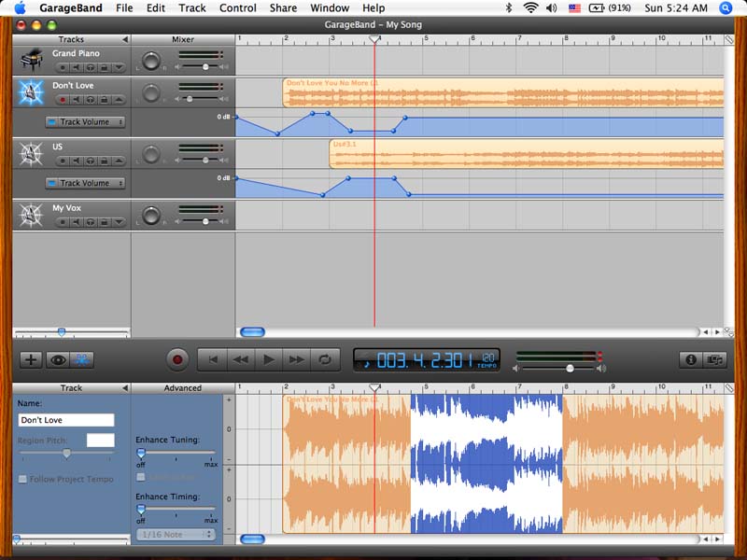
Task: Mute the US track
Action: pos(77,161)
